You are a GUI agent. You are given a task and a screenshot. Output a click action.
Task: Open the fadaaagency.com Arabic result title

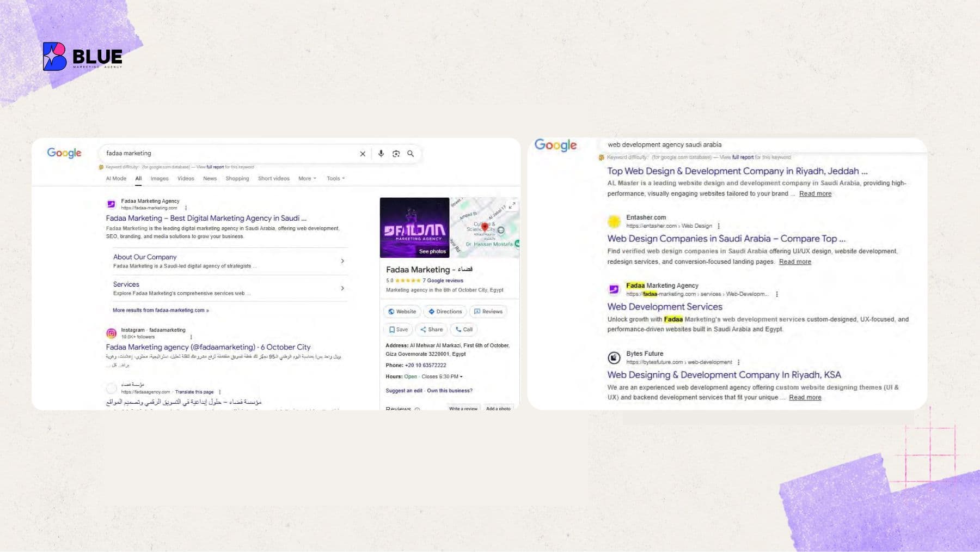point(183,402)
